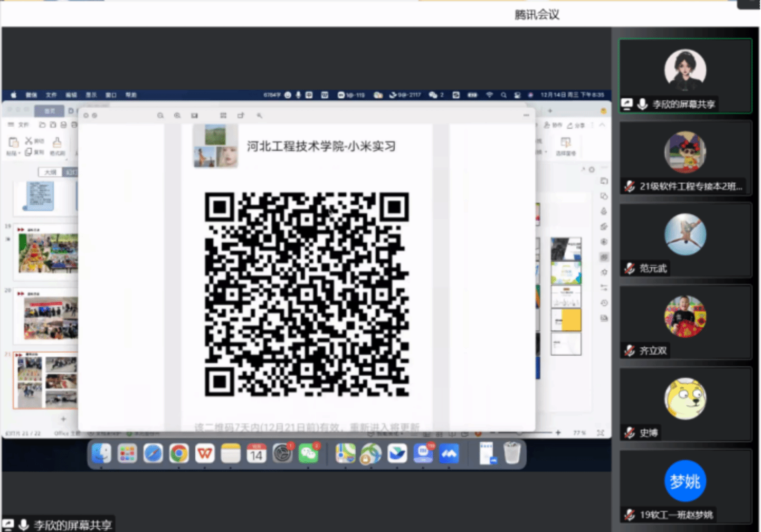Click the Wi-Fi icon in the menu bar
761x532 pixels.
pos(489,95)
